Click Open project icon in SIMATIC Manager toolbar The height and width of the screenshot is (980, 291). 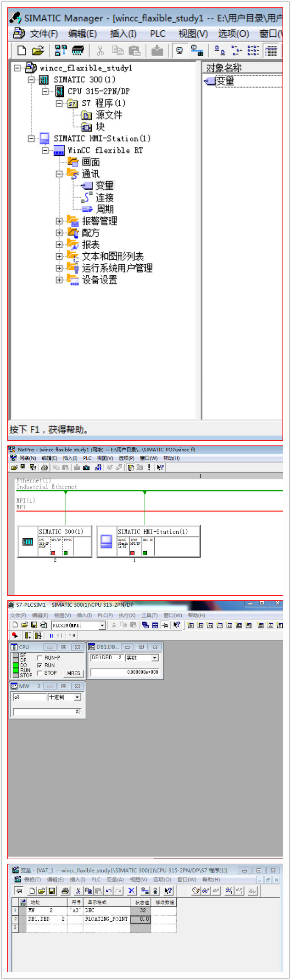pyautogui.click(x=38, y=51)
